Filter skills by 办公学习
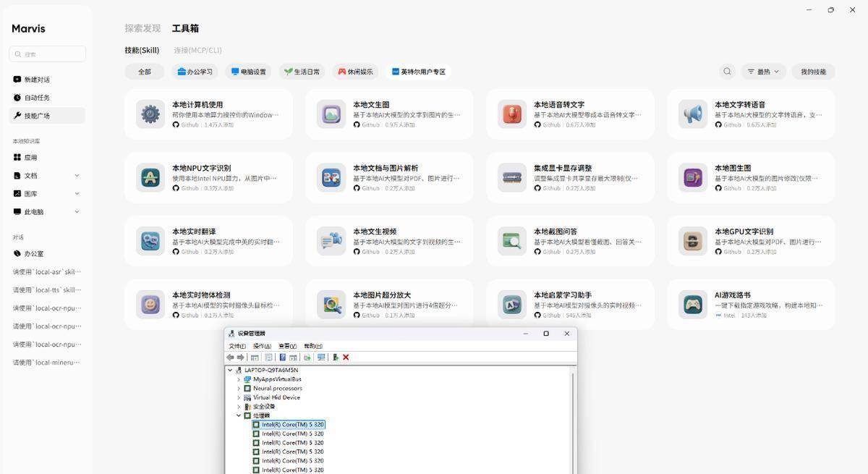868x474 pixels. pos(195,72)
